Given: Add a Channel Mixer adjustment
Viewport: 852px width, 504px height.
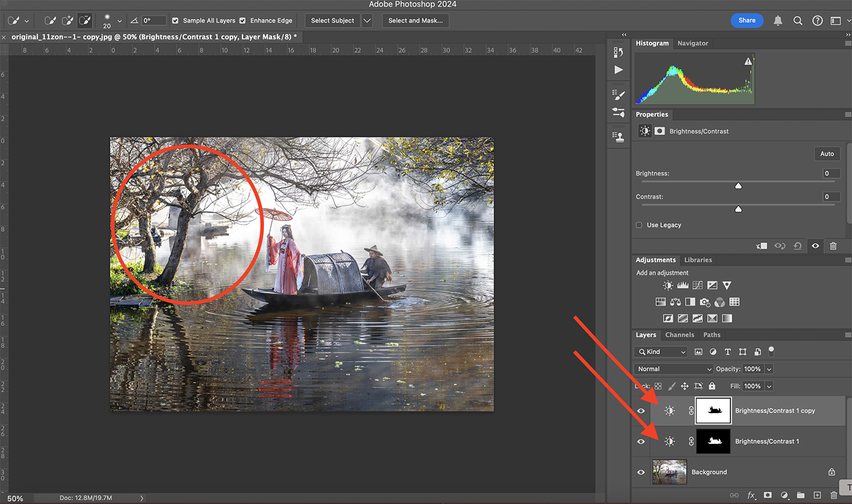Looking at the screenshot, I should (x=719, y=302).
